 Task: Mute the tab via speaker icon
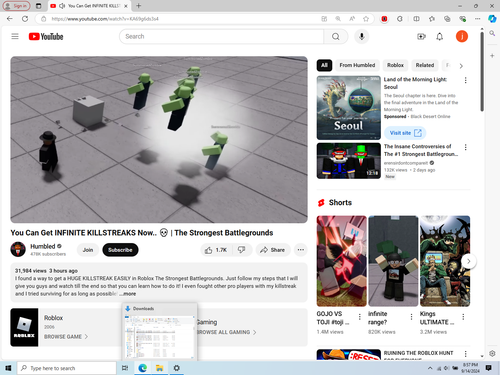click(62, 6)
